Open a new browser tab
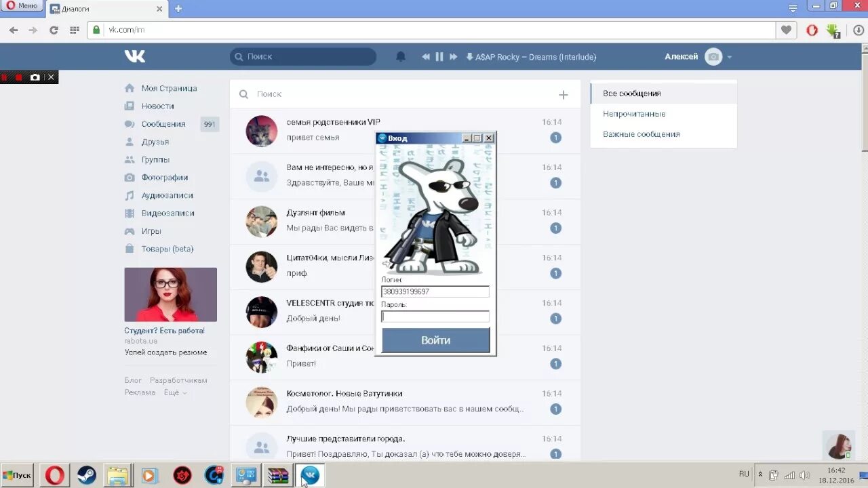The height and width of the screenshot is (488, 868). point(178,9)
